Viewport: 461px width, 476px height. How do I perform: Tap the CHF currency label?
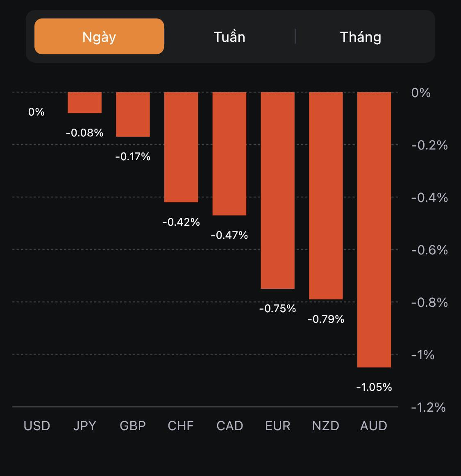181,426
